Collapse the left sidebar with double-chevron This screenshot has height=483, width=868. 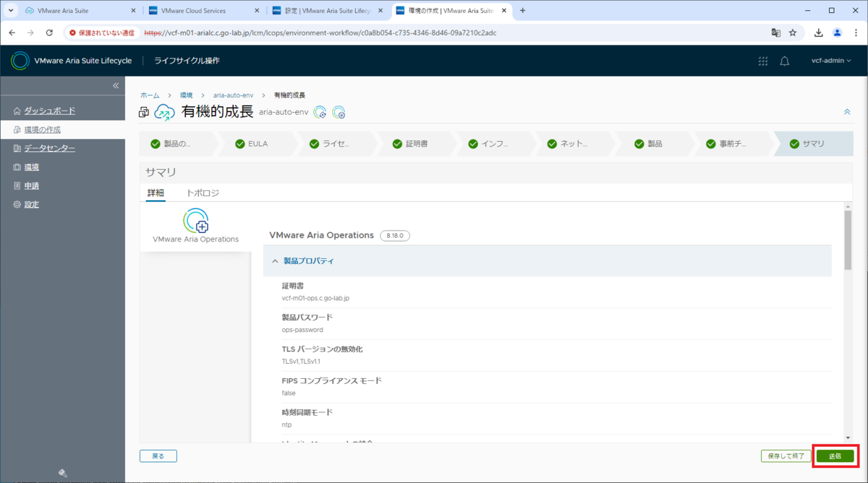(115, 86)
